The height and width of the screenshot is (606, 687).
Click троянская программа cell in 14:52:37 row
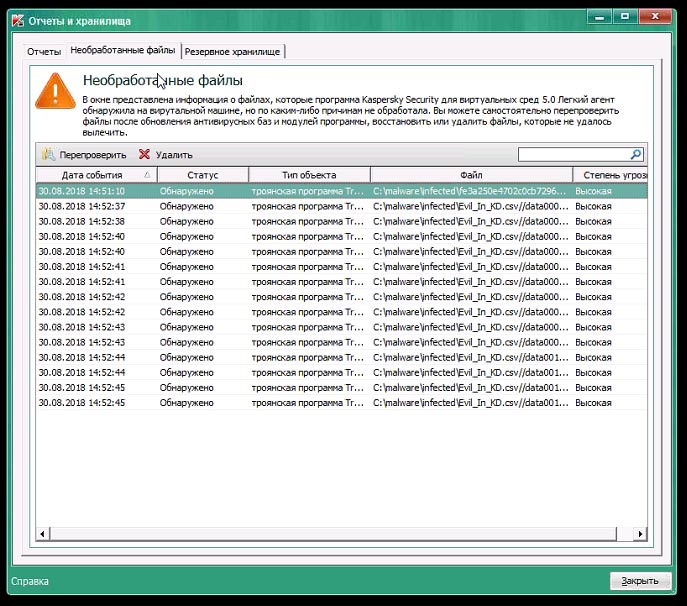pyautogui.click(x=308, y=206)
